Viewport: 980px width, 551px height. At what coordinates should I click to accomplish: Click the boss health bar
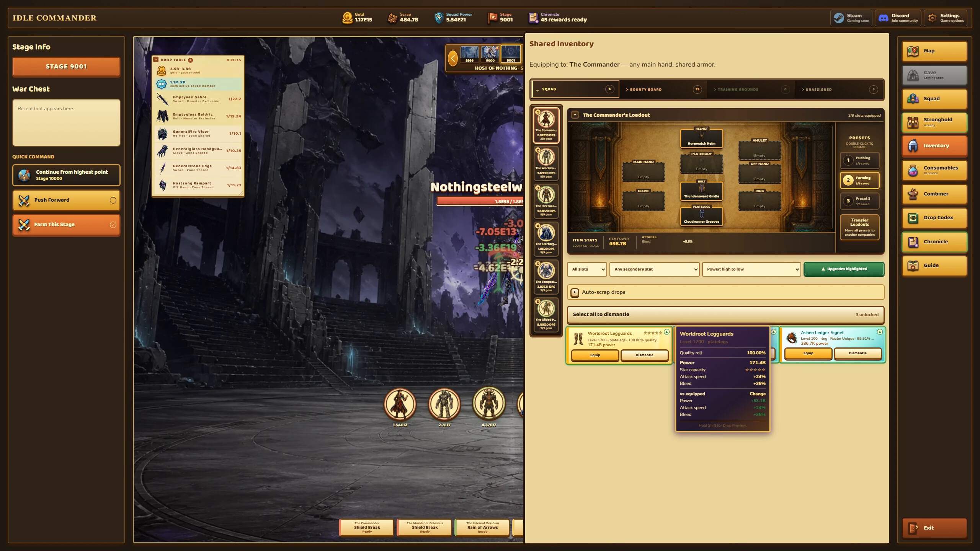[x=480, y=202]
